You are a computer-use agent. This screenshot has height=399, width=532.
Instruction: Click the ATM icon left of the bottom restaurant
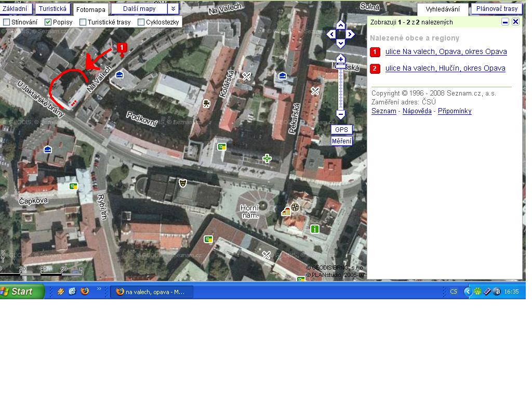point(208,239)
